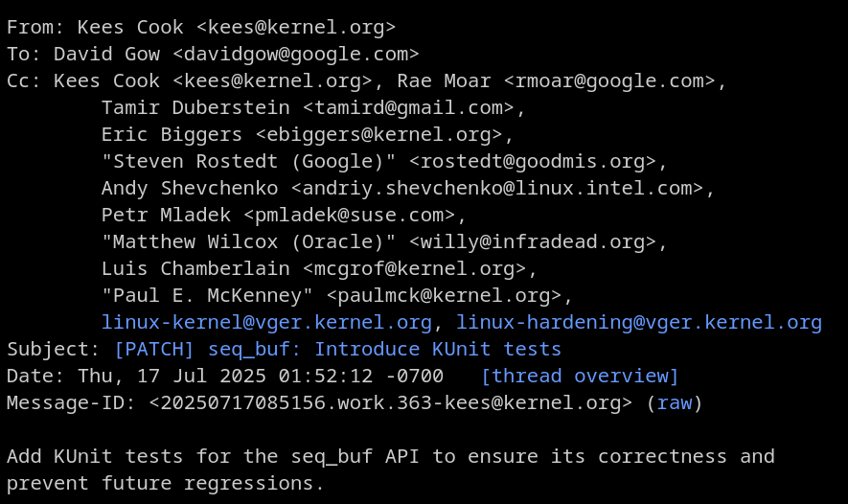848x504 pixels.
Task: Open the "[PATCH] seq_buf: Introduce KUnit tests" subject link
Action: pyautogui.click(x=337, y=350)
